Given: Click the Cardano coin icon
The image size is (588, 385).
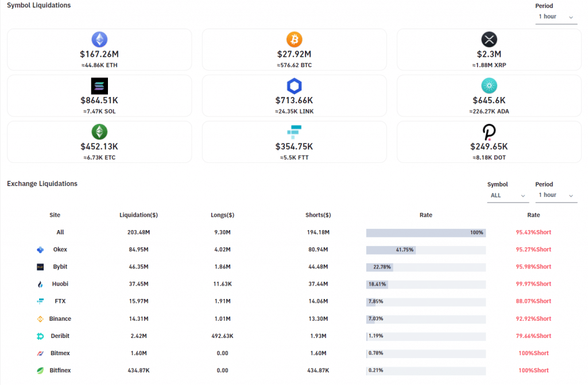Looking at the screenshot, I should point(489,86).
